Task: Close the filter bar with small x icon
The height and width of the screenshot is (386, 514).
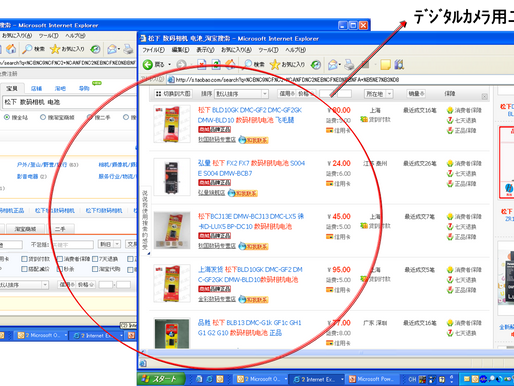Action: [484, 97]
